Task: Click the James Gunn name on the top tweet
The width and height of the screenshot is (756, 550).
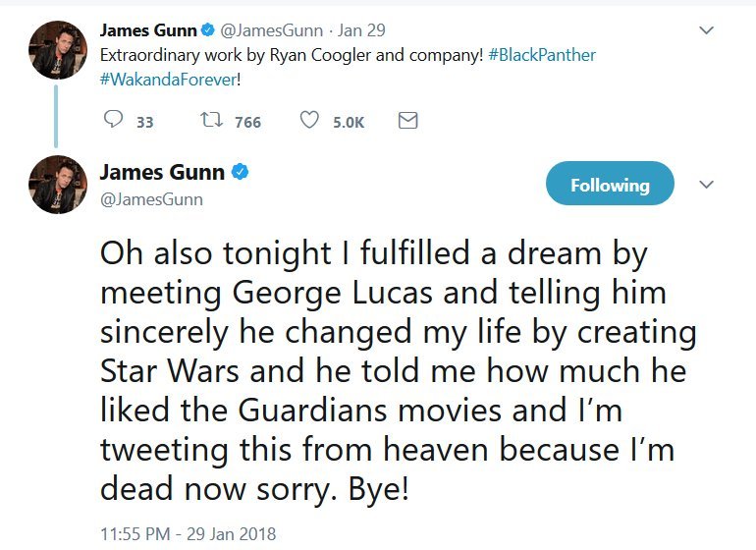Action: point(146,30)
